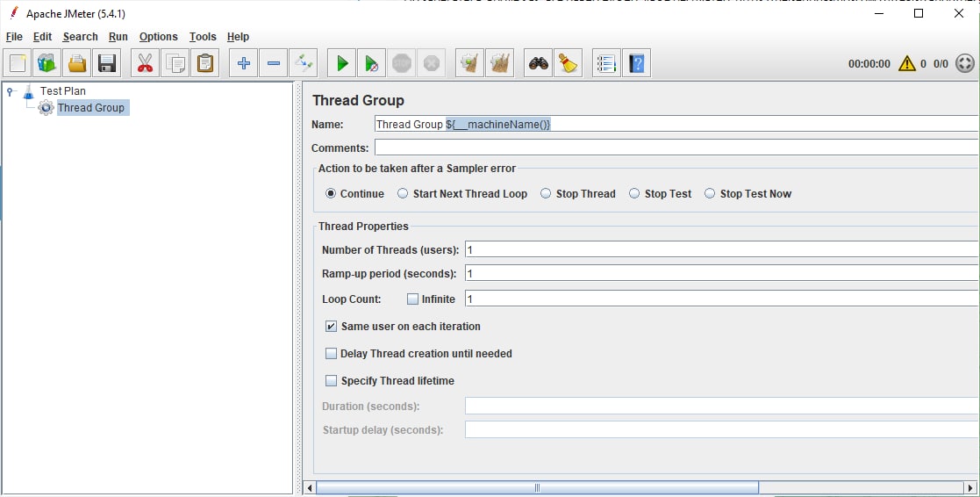
Task: Select the Stop Test radio button
Action: [x=634, y=194]
